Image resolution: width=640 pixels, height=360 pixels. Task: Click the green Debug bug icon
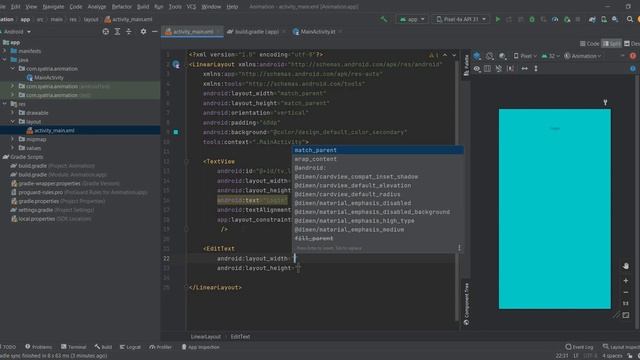click(532, 19)
